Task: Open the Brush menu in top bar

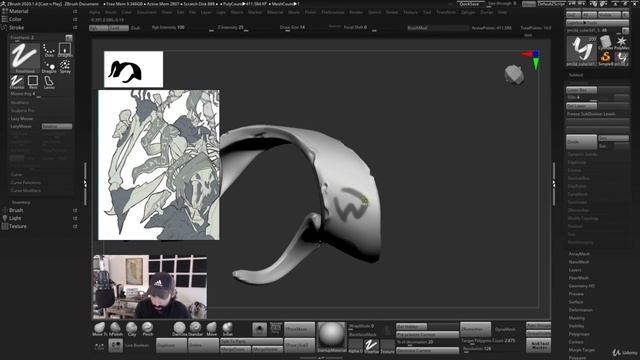Action: pos(111,12)
